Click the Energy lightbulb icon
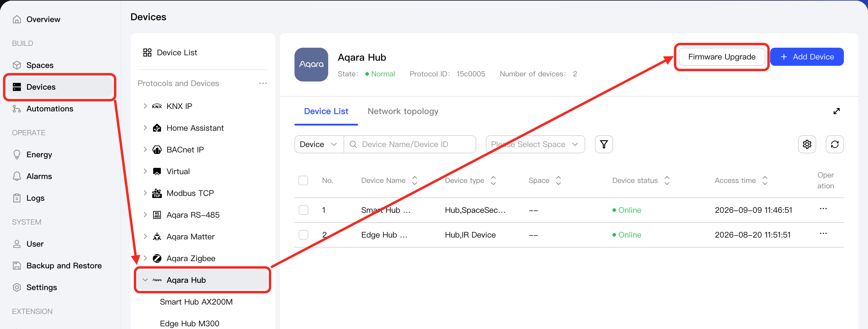 [17, 155]
